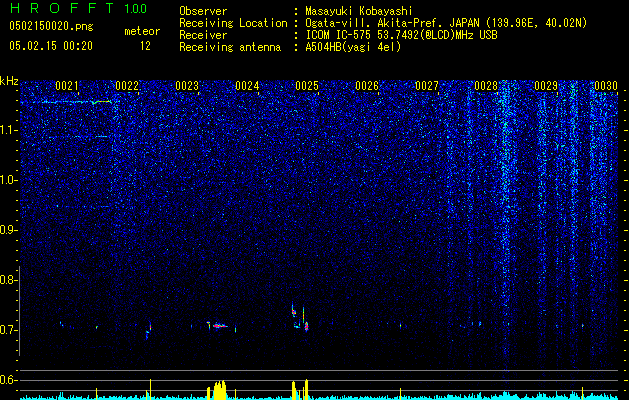Click the ICOM IC-575 53.7492 MHz receiver text
Screen dimensions: 629x400
[x=401, y=35]
